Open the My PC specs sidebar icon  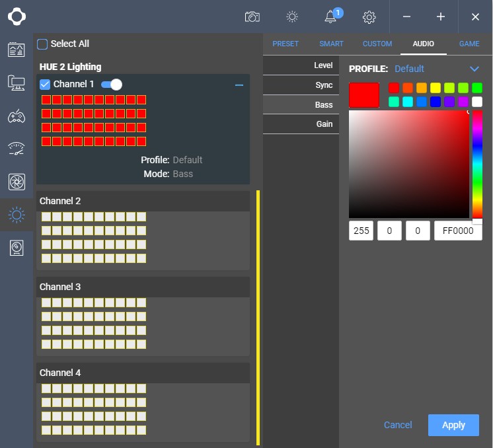tap(17, 83)
